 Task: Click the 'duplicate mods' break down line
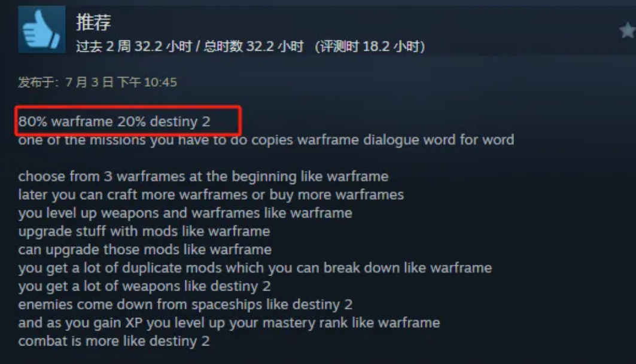tap(255, 268)
